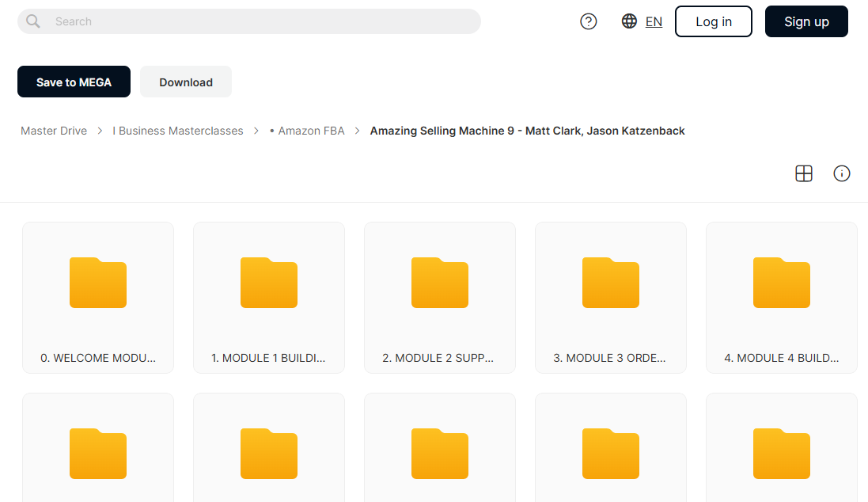Open the info panel icon
The width and height of the screenshot is (868, 502).
click(841, 173)
